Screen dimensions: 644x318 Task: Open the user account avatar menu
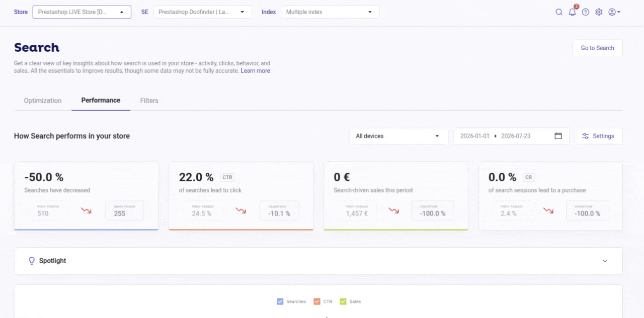coord(614,12)
